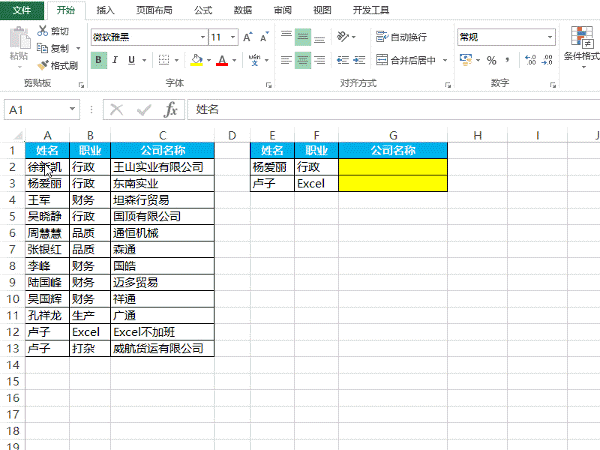Open the 文件 (File) button
This screenshot has width=600, height=450.
pos(22,10)
